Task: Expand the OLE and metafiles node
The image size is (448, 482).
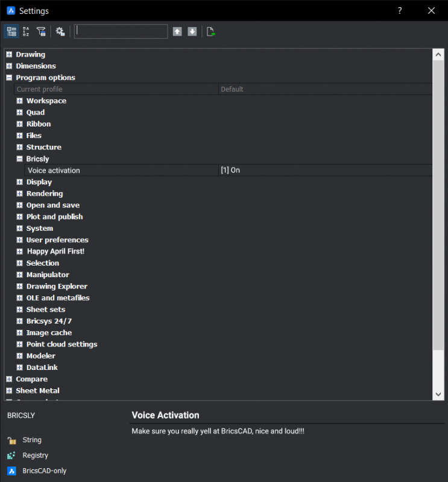Action: tap(19, 298)
